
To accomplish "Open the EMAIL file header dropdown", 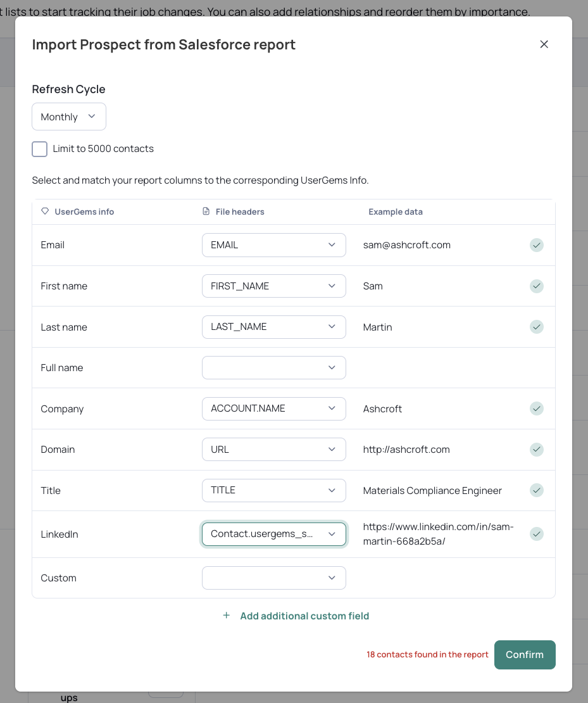I will click(274, 245).
